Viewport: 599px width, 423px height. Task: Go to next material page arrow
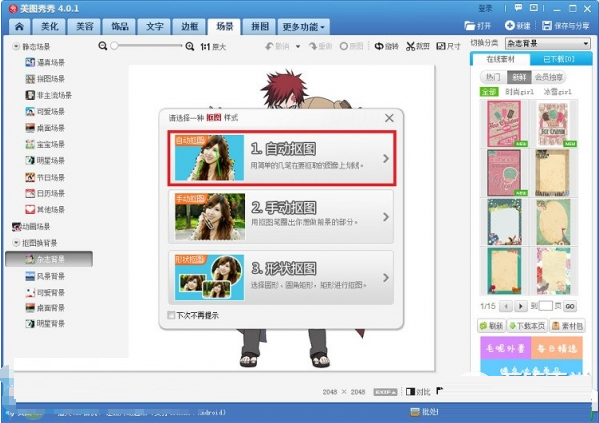(520, 306)
